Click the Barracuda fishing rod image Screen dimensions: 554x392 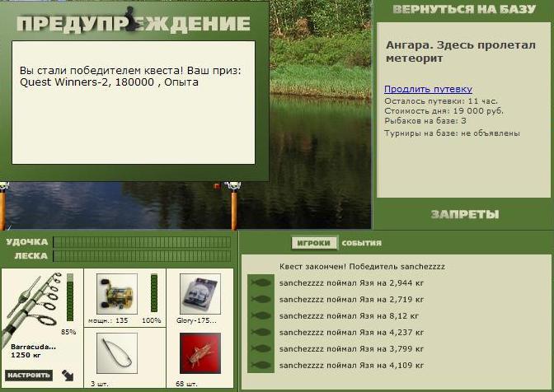(32, 307)
